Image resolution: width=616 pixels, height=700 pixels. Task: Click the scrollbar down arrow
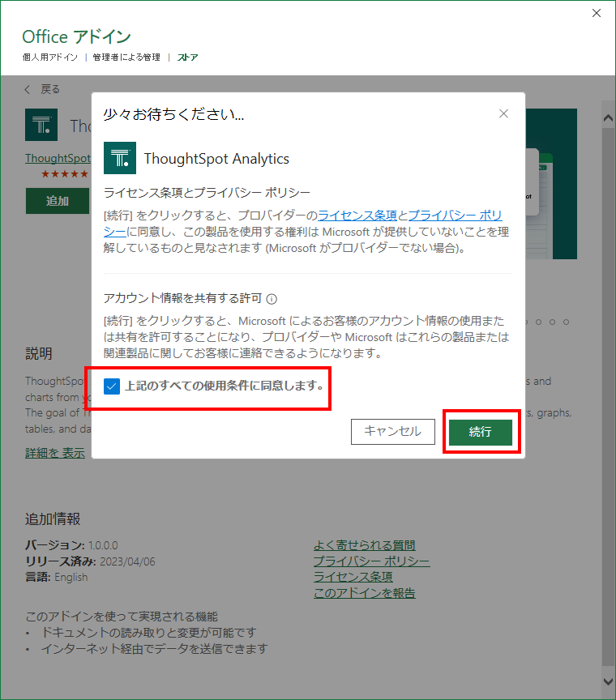pyautogui.click(x=608, y=681)
